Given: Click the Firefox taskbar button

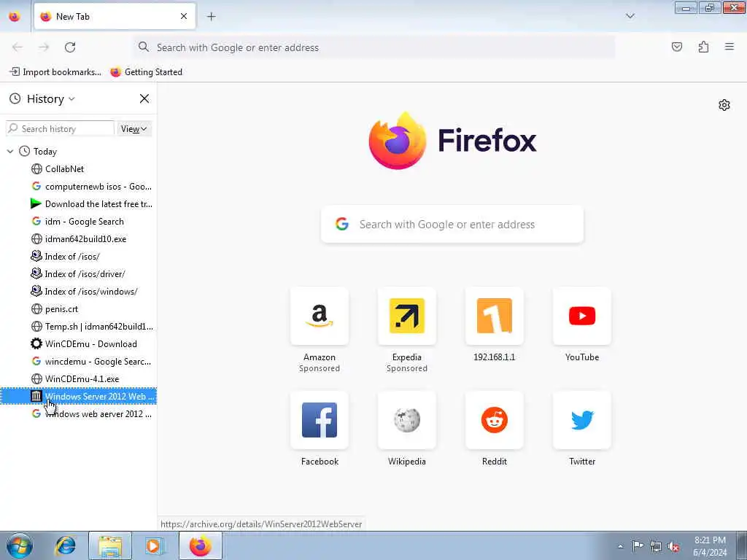Looking at the screenshot, I should tap(201, 545).
